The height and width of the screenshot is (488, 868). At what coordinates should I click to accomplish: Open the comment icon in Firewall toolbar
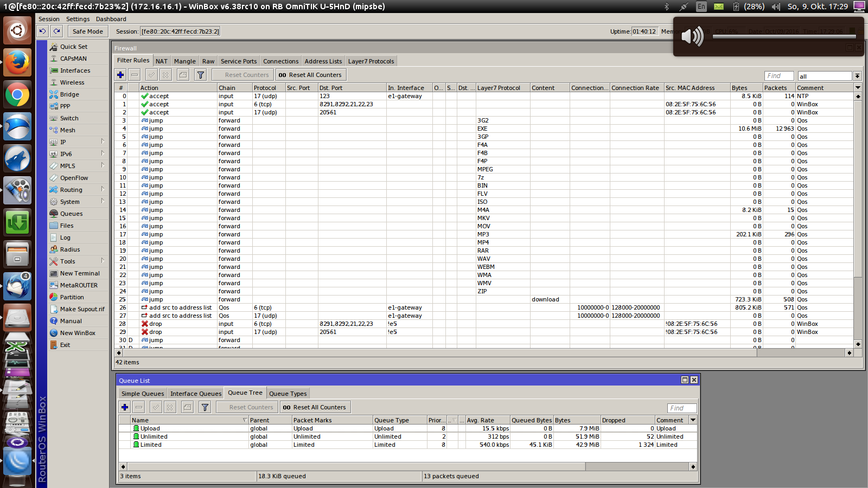click(x=183, y=75)
